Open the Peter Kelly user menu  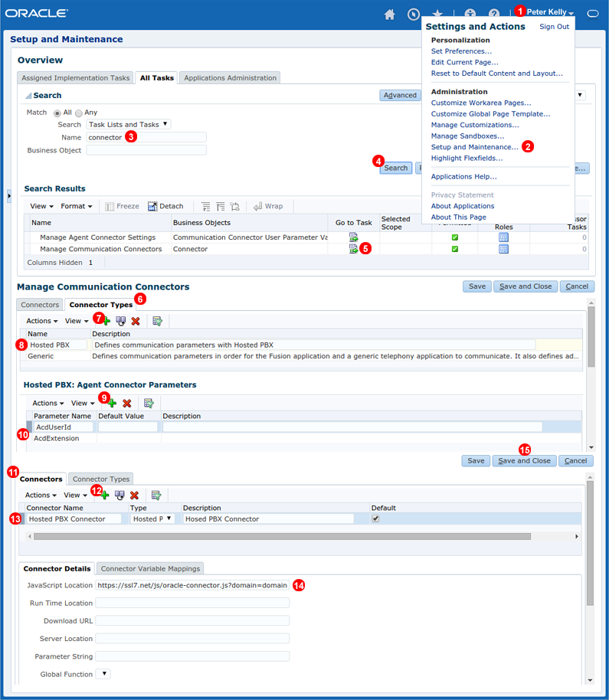[549, 12]
